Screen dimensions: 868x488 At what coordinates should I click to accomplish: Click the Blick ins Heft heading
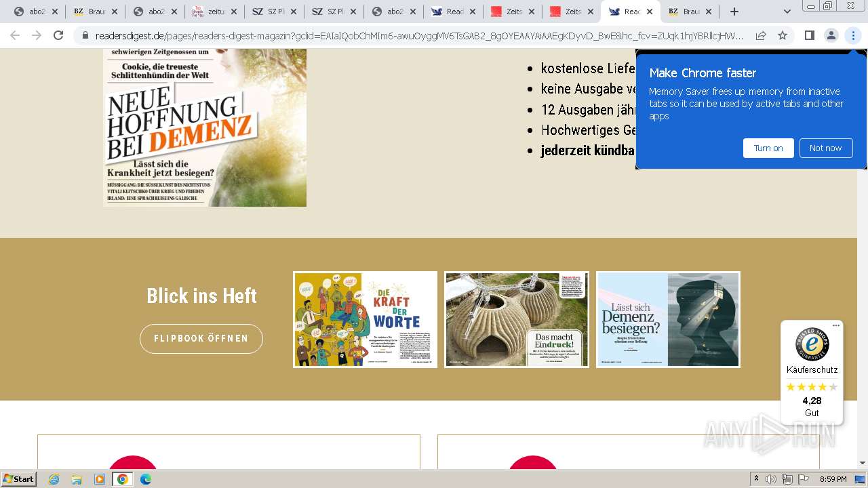coord(201,296)
